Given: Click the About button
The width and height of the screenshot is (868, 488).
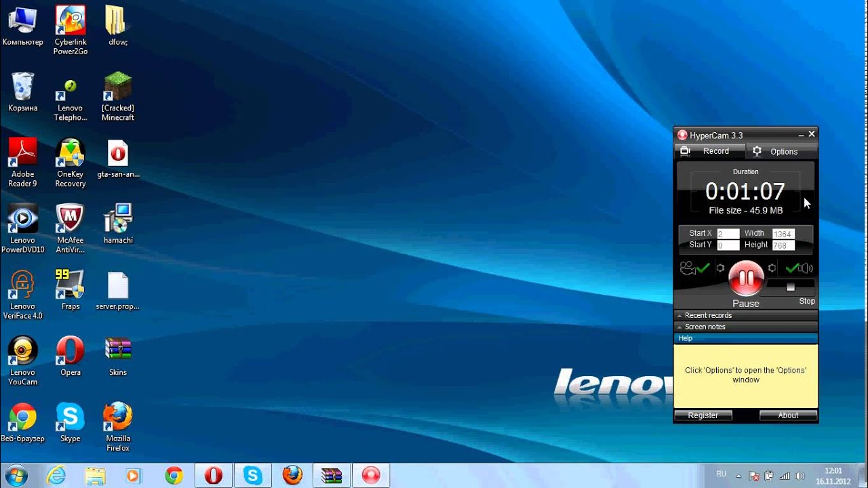Looking at the screenshot, I should click(x=788, y=415).
